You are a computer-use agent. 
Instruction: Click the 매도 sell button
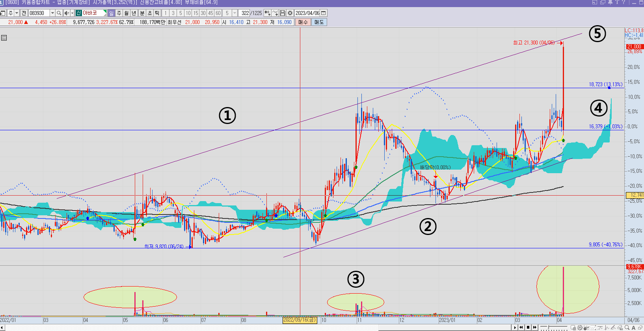(x=319, y=22)
